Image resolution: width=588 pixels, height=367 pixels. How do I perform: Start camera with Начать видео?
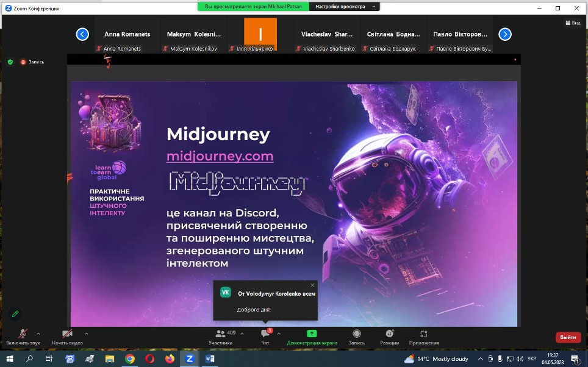coord(67,337)
